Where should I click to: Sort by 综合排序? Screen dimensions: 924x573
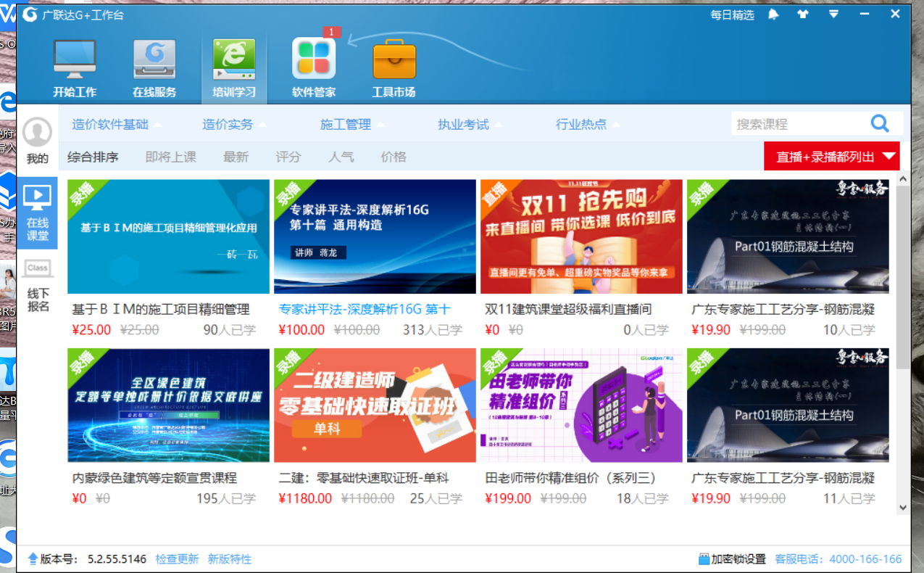click(x=93, y=157)
